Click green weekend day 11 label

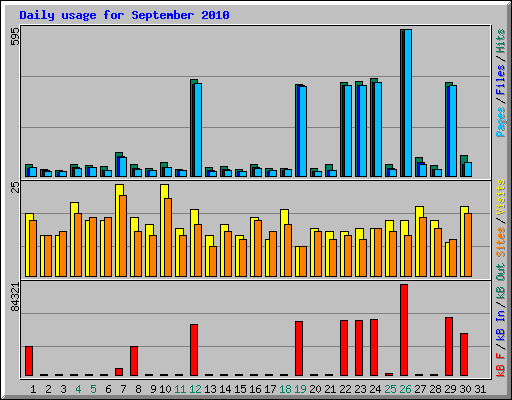click(180, 389)
